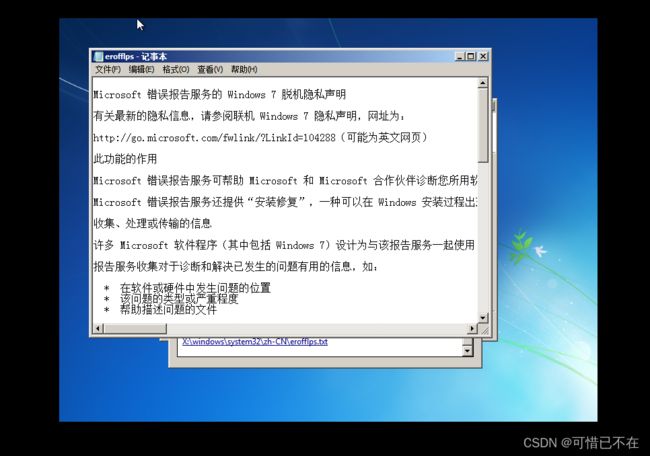
Task: Click the Notepad window resize grip
Action: (484, 330)
